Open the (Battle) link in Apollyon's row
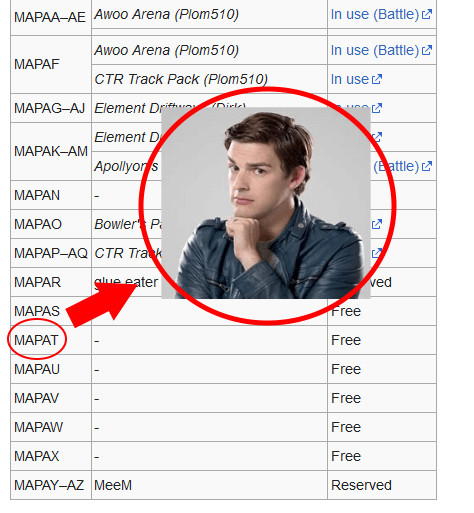Screen dimensions: 474x513 pos(396,166)
